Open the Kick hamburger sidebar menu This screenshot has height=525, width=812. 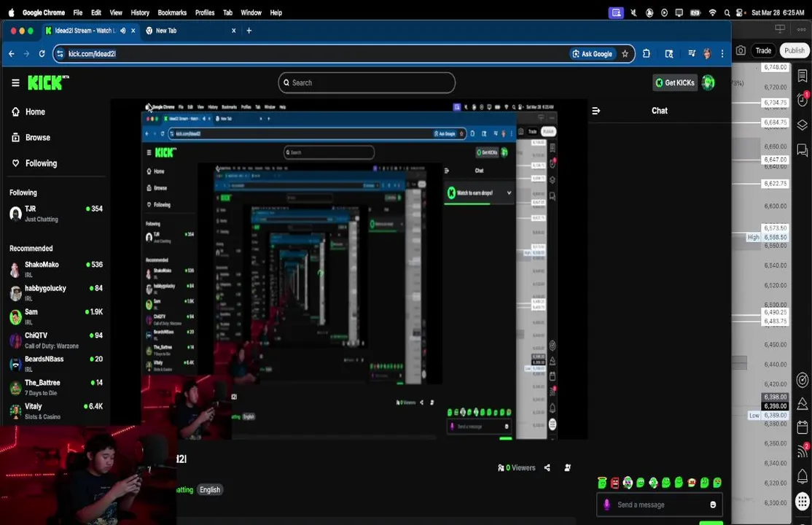click(x=15, y=82)
